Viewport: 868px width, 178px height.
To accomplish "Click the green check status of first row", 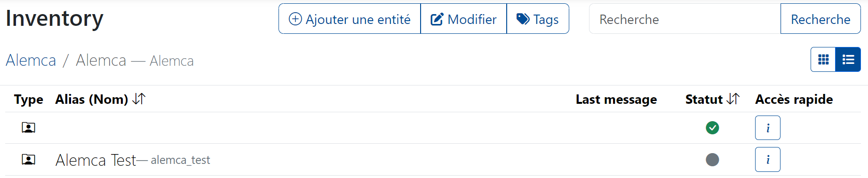I will coord(712,128).
